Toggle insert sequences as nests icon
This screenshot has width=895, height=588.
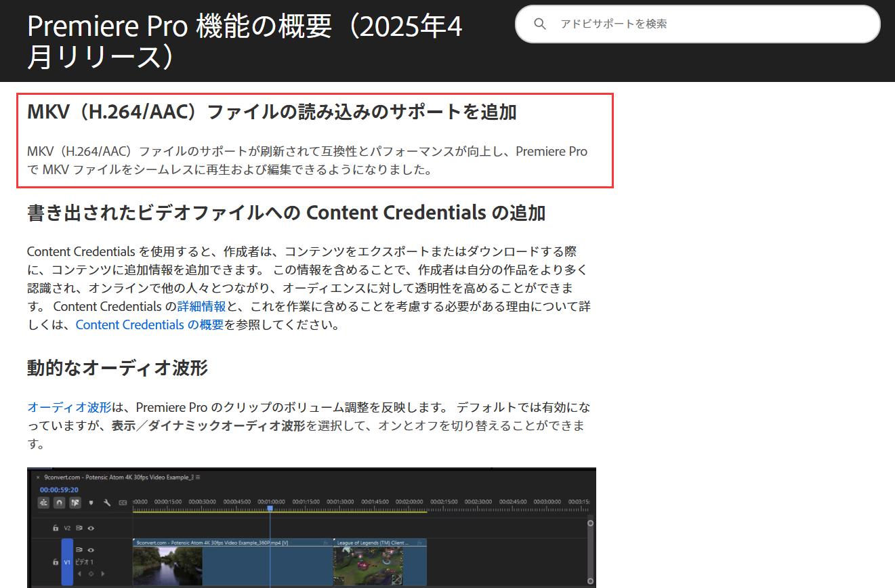click(43, 503)
